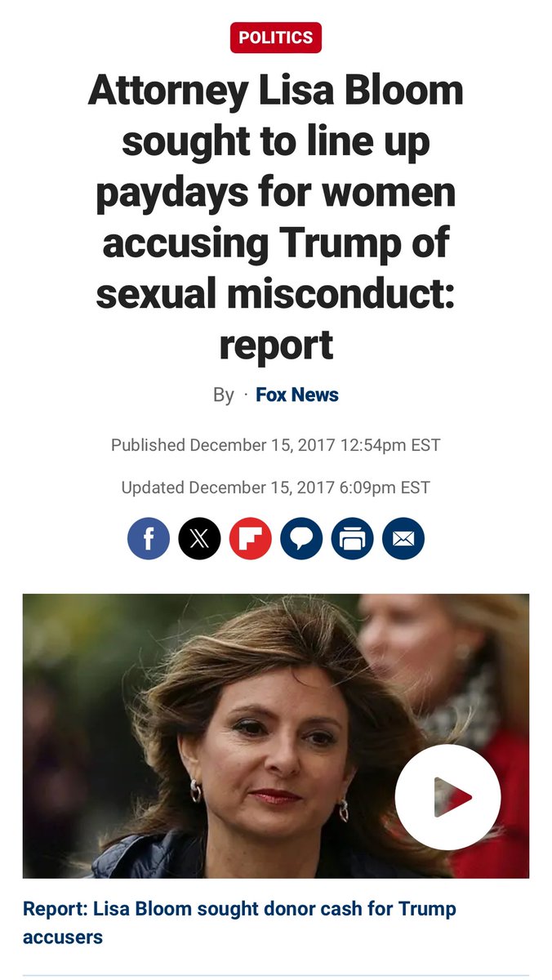Print the article using the printer icon
The width and height of the screenshot is (552, 980).
pyautogui.click(x=353, y=539)
